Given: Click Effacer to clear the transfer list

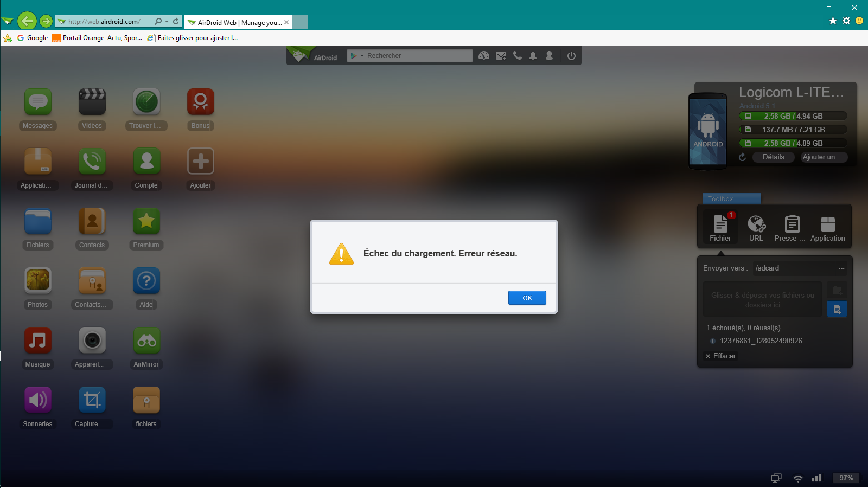Looking at the screenshot, I should click(722, 356).
